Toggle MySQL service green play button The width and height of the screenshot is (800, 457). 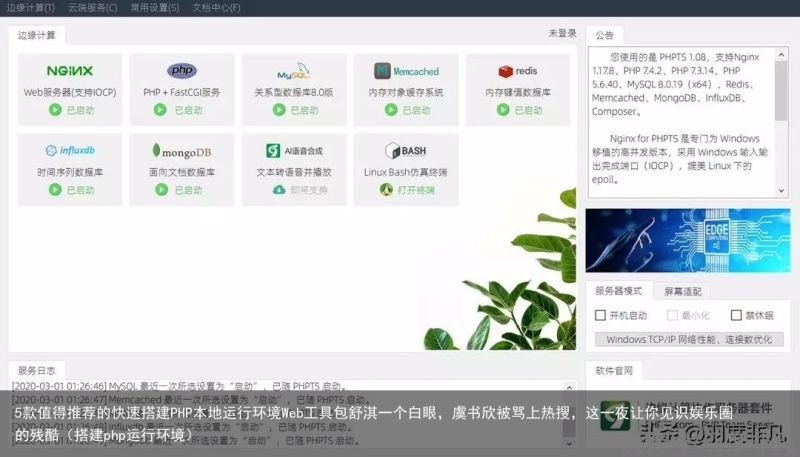point(279,110)
